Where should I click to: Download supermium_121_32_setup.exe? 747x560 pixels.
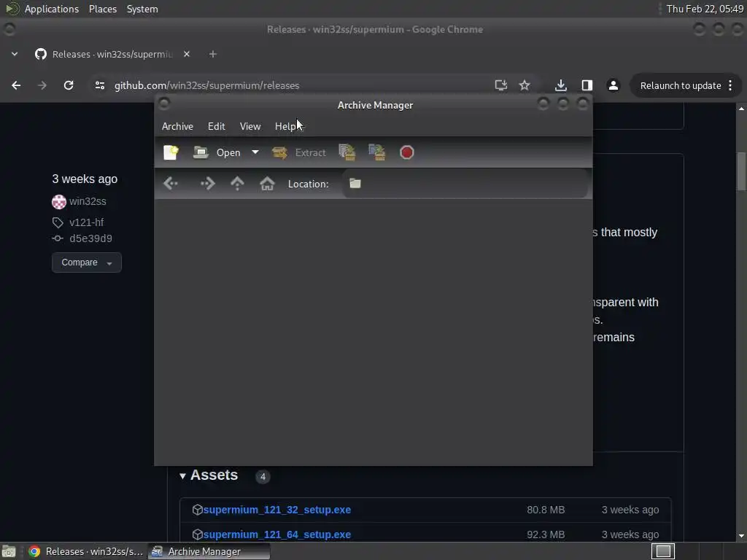tap(276, 510)
